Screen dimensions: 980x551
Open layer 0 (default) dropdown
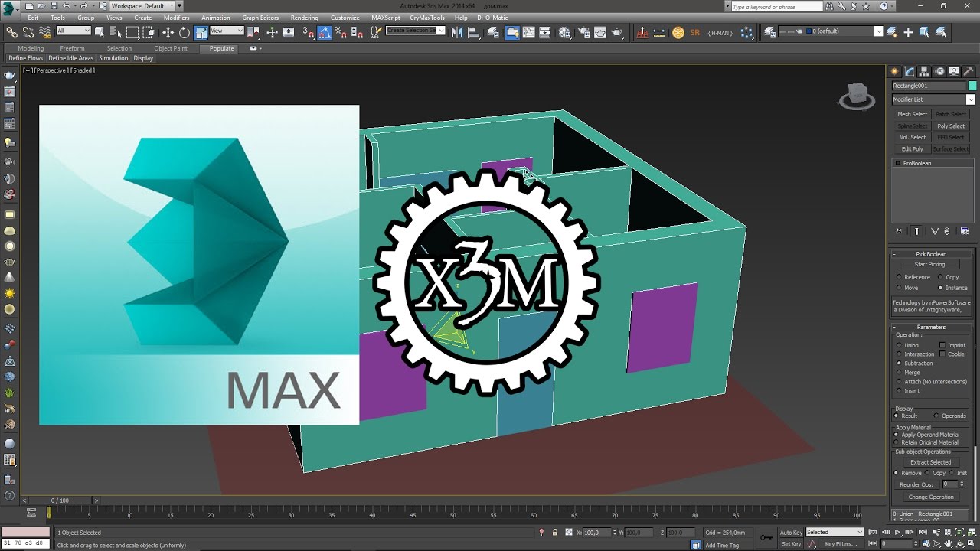[x=830, y=31]
